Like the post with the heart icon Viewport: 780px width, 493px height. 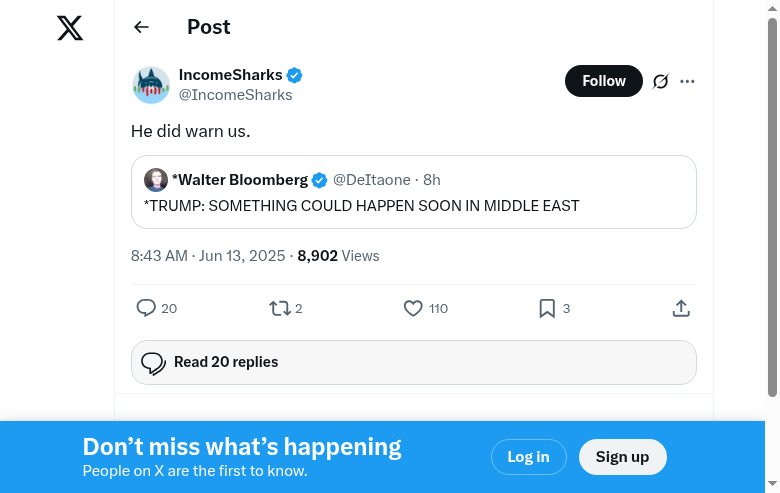click(413, 308)
